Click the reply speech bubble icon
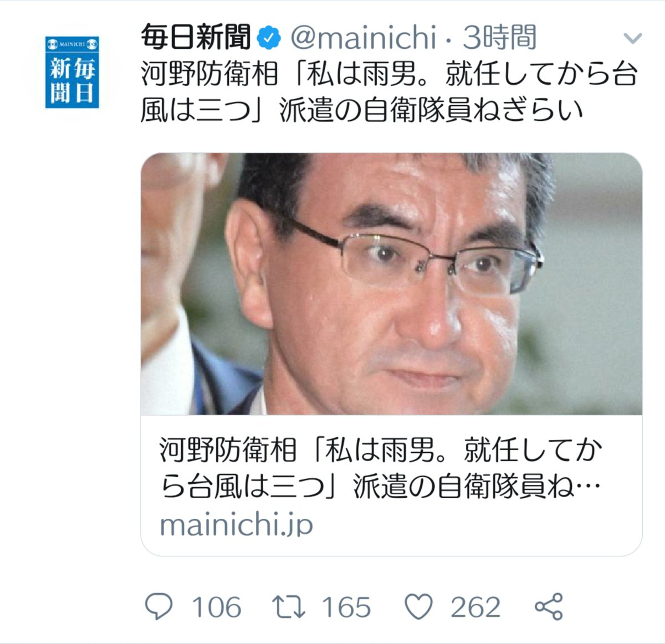Image resolution: width=665 pixels, height=644 pixels. pyautogui.click(x=159, y=607)
